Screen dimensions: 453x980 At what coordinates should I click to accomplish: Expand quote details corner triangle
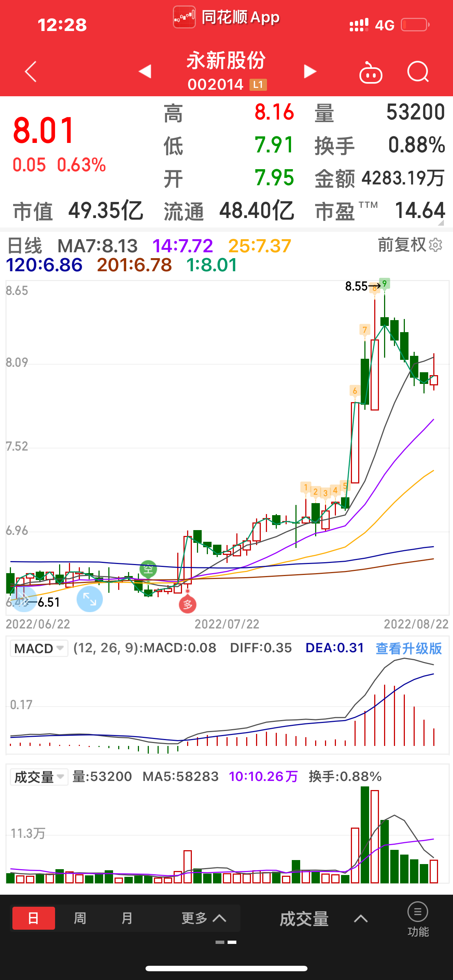pyautogui.click(x=441, y=222)
